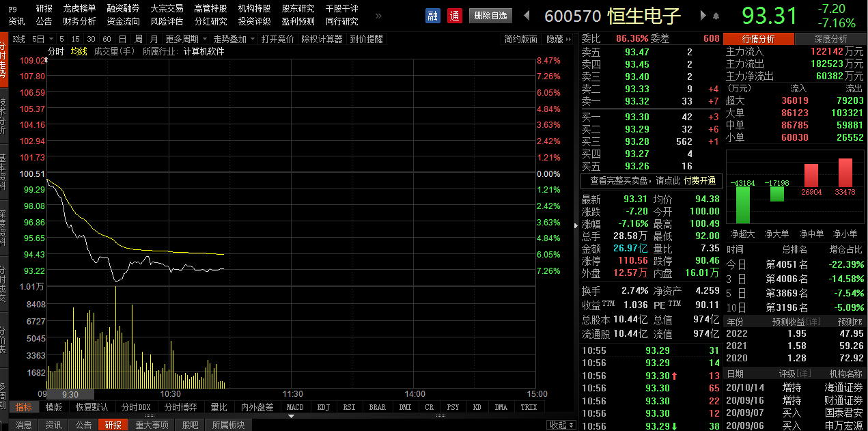Open the 5日 period dropdown
Viewport: 868px width, 431px height.
click(x=42, y=39)
